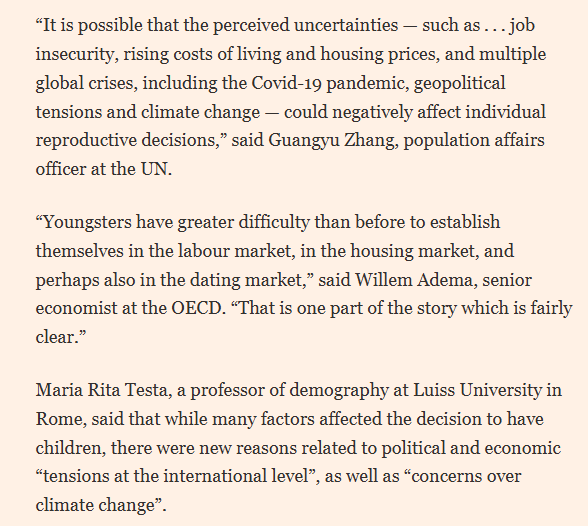Select the word Covid-19

[286, 83]
